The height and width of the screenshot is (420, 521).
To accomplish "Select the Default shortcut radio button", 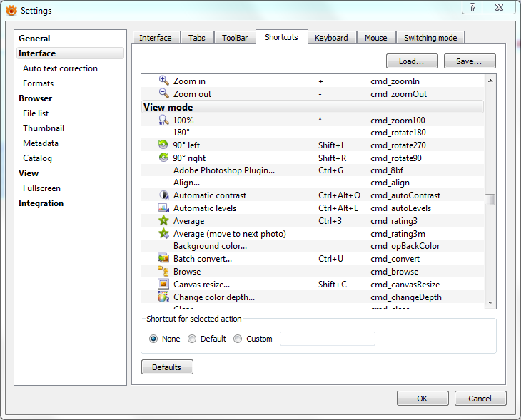I will click(192, 339).
